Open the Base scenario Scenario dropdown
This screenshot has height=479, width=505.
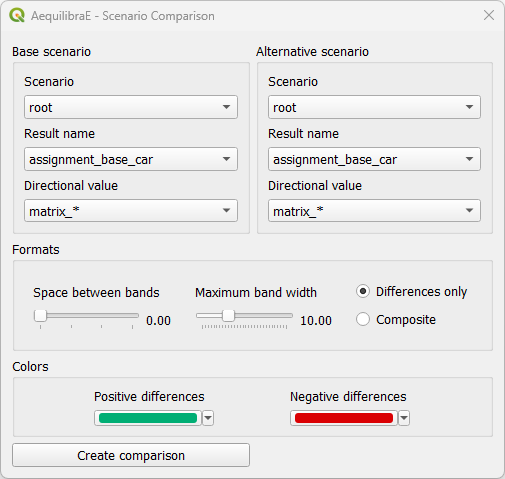131,107
